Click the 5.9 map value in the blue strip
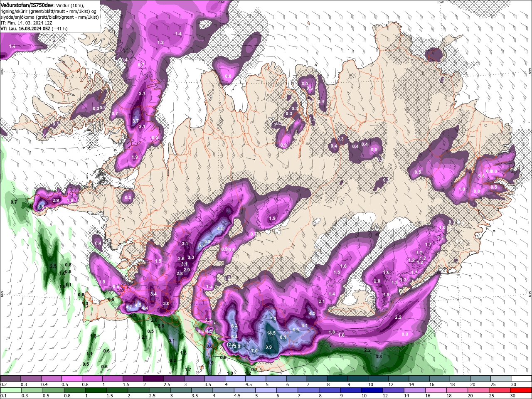Image resolution: width=532 pixels, height=399 pixels. pos(208,241)
